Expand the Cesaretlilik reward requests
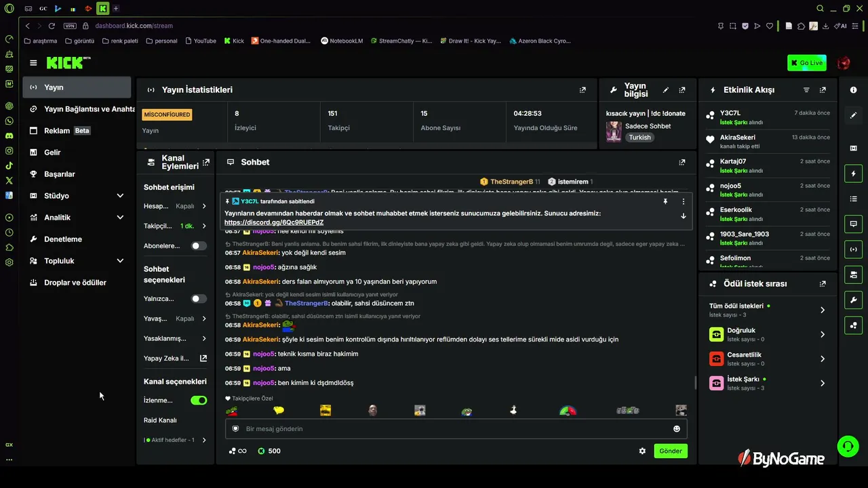Viewport: 868px width, 488px height. tap(767, 359)
